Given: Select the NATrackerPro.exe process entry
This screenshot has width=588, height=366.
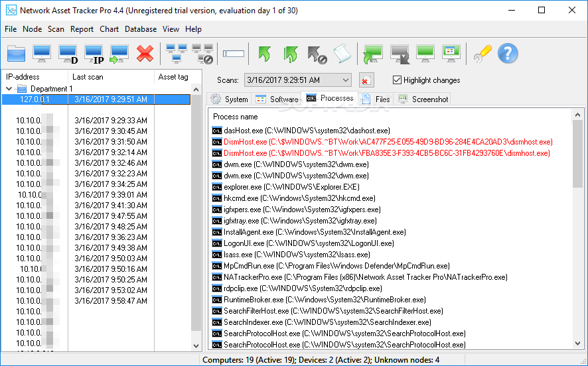Looking at the screenshot, I should click(x=360, y=277).
